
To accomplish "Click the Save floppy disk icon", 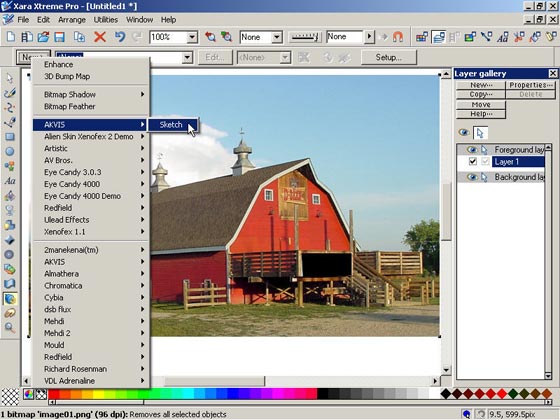I will coord(60,37).
